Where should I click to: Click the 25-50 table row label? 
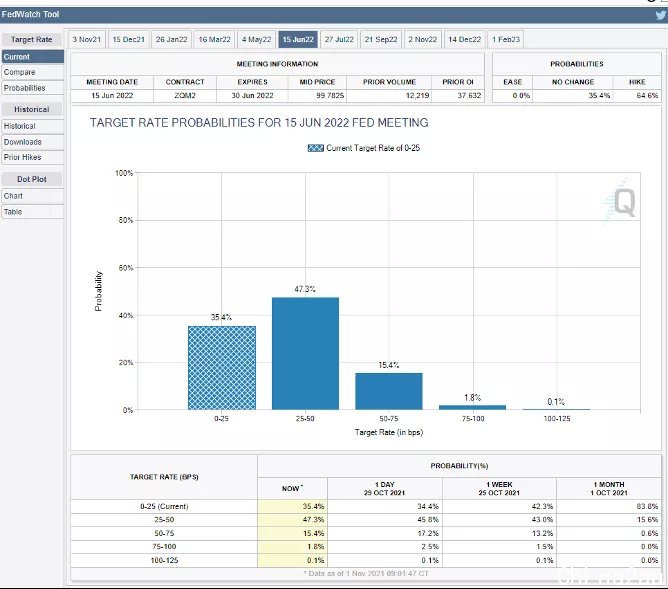point(164,520)
